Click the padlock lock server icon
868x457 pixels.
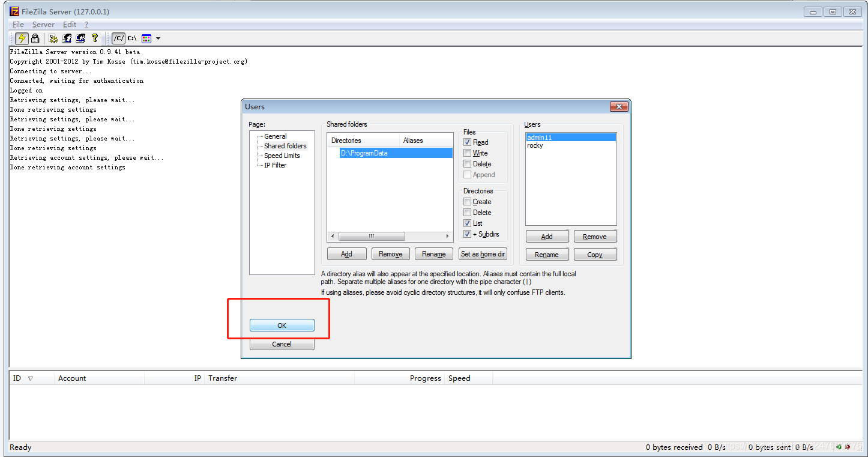point(35,38)
